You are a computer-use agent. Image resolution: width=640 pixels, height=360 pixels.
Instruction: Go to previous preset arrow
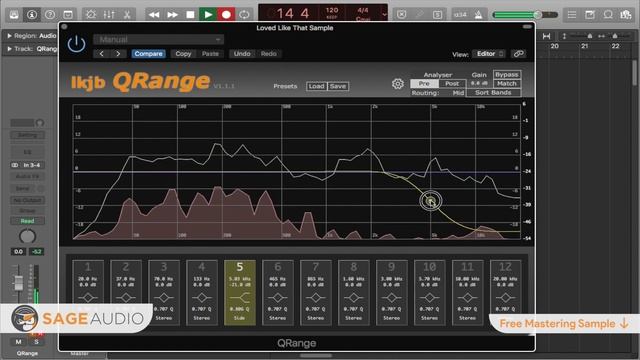tap(102, 54)
